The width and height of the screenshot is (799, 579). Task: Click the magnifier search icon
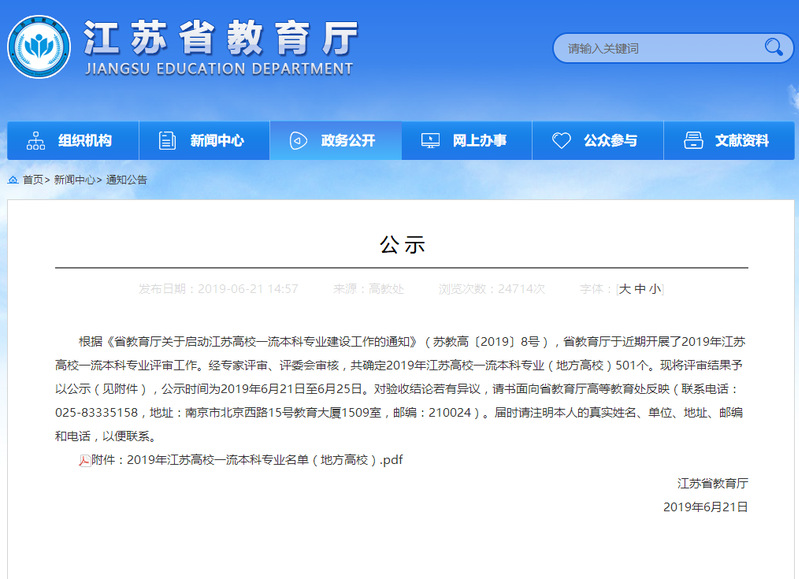tap(773, 47)
